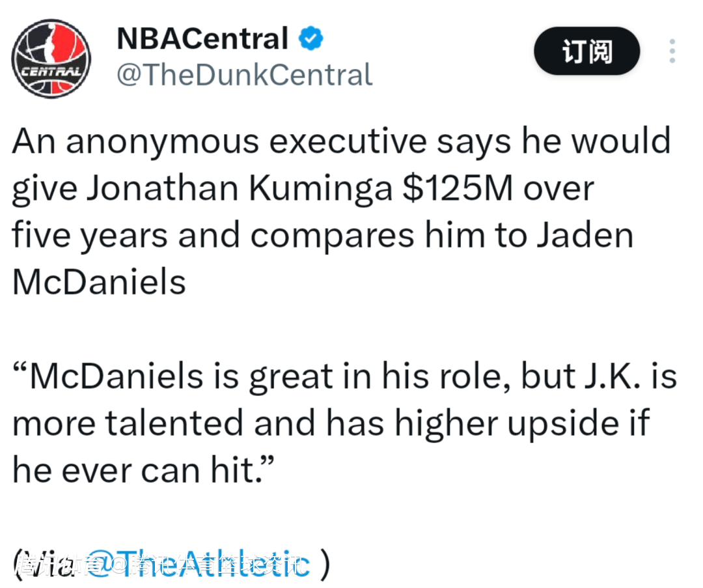Click the @TheDunkCentral handle

245,75
